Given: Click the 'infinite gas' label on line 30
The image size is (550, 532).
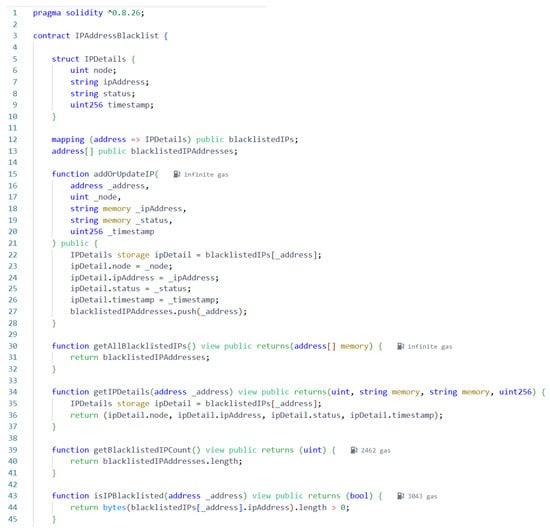Looking at the screenshot, I should [430, 347].
